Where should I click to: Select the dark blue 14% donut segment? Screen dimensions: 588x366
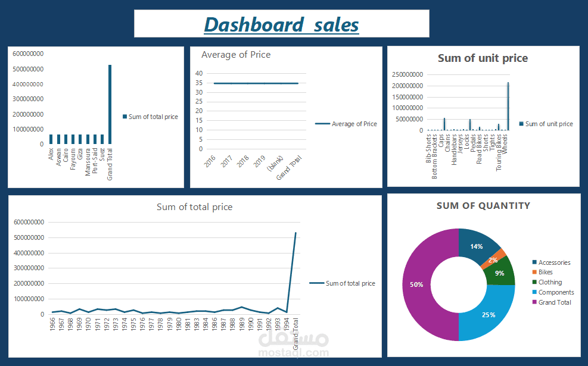tap(477, 246)
